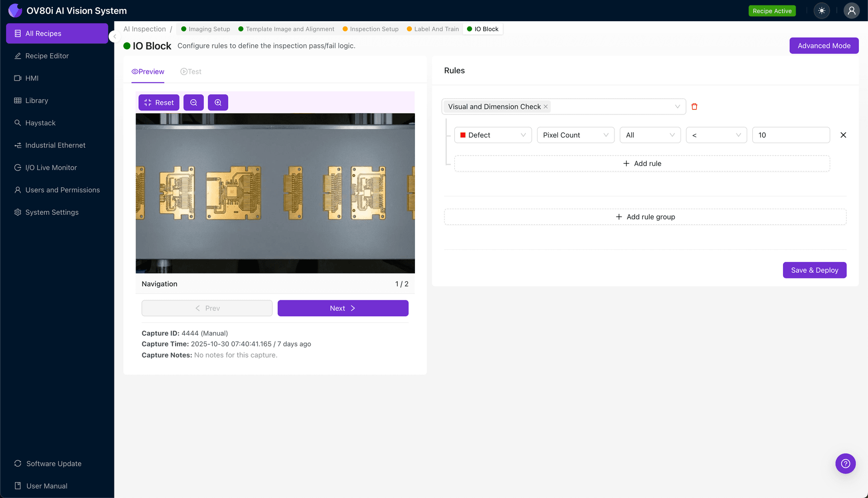
Task: Open the comparison operator dropdown
Action: [716, 135]
